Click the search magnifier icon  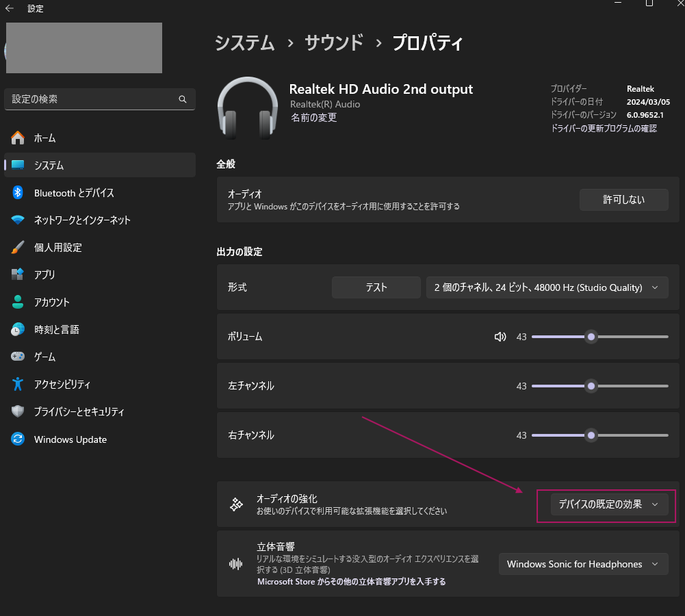pos(183,99)
